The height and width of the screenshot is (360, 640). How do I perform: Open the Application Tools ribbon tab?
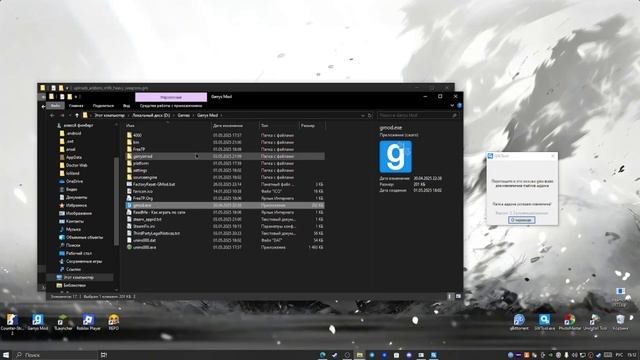coord(171,106)
